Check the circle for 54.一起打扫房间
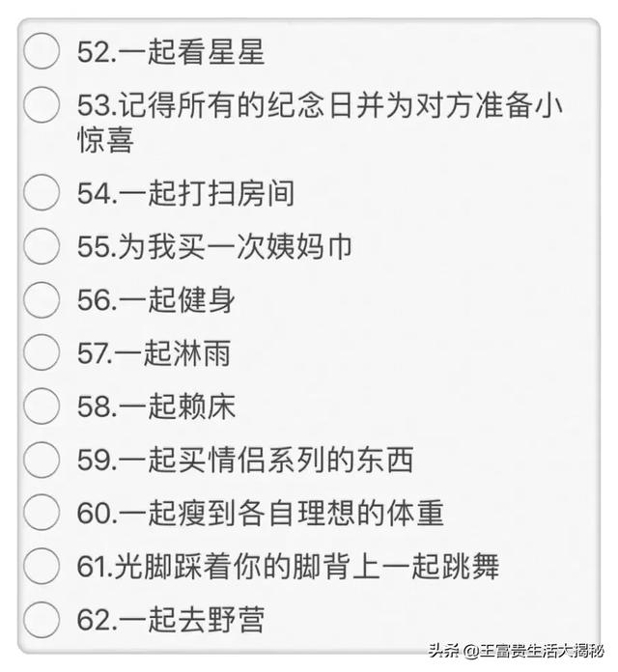 [42, 192]
